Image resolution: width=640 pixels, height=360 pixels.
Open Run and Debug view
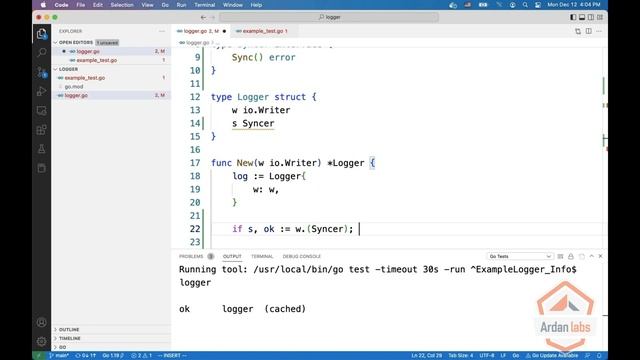pos(42,91)
